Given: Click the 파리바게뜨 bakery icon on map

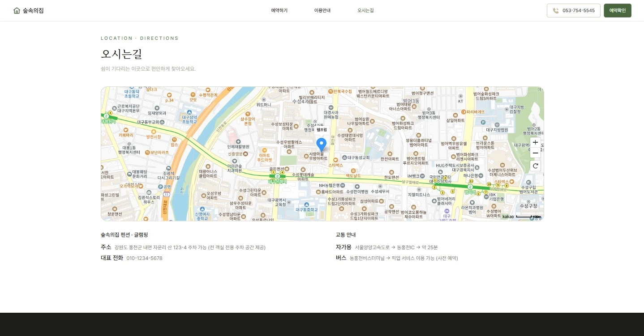Looking at the screenshot, I should 463,112.
